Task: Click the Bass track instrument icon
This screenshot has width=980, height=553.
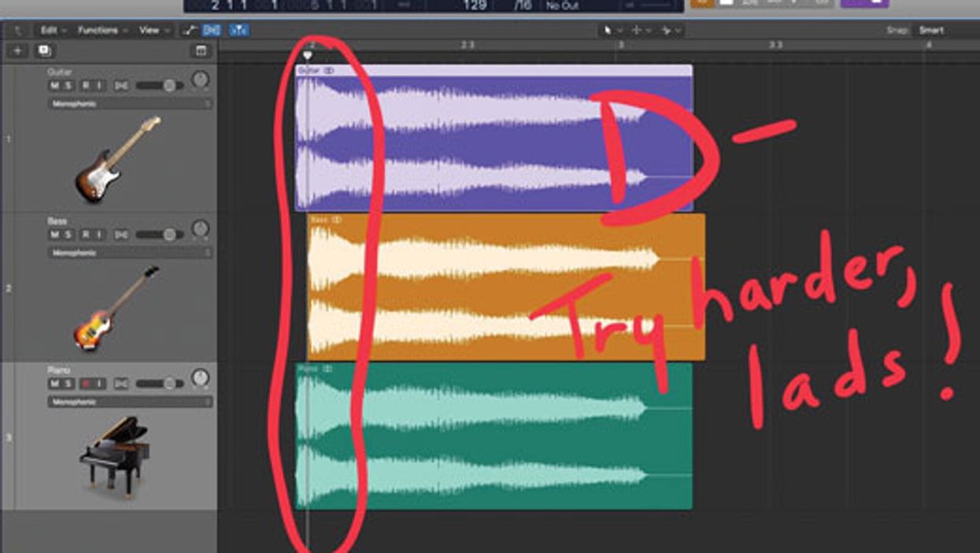Action: (116, 308)
